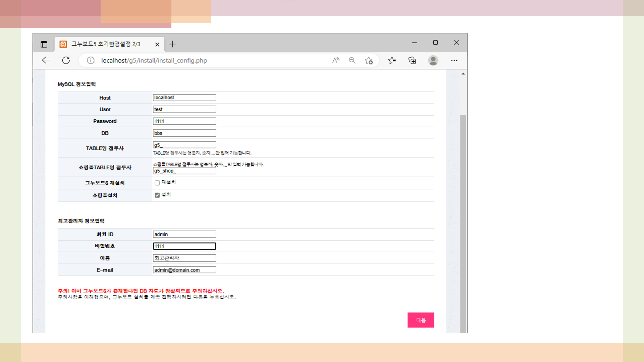The image size is (644, 362).
Task: Activate the Read aloud icon
Action: click(335, 60)
